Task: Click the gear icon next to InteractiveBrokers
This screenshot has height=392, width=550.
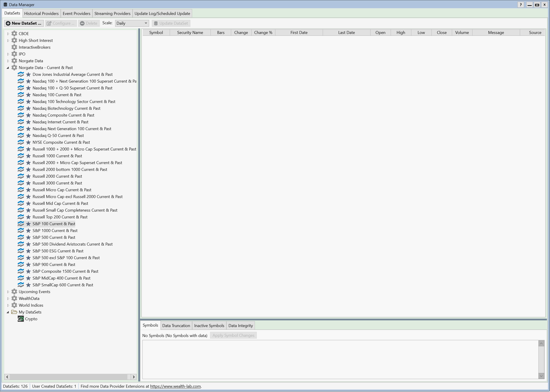Action: pyautogui.click(x=14, y=47)
